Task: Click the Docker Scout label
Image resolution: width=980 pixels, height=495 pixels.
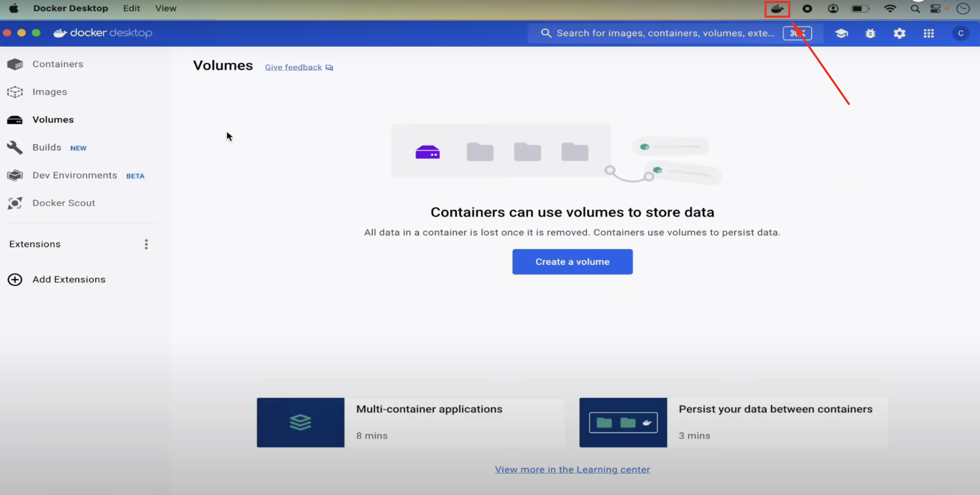Action: point(64,203)
